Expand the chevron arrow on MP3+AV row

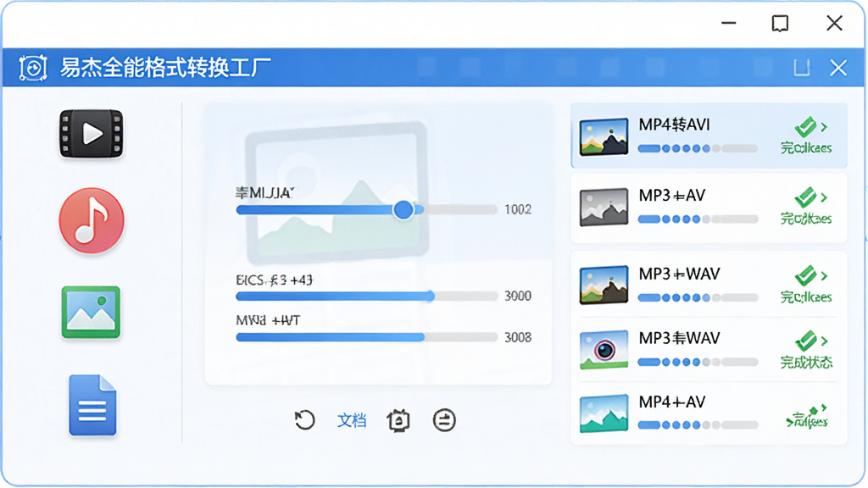[x=824, y=197]
